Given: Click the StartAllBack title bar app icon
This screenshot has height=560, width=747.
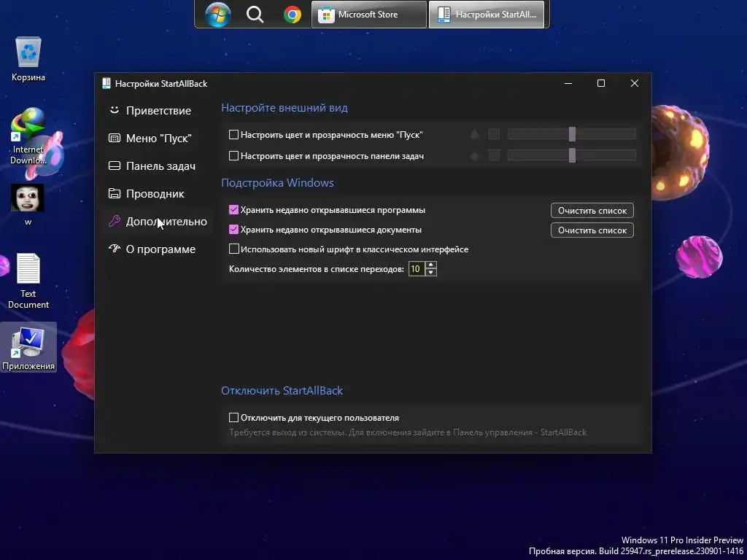Looking at the screenshot, I should [x=107, y=83].
